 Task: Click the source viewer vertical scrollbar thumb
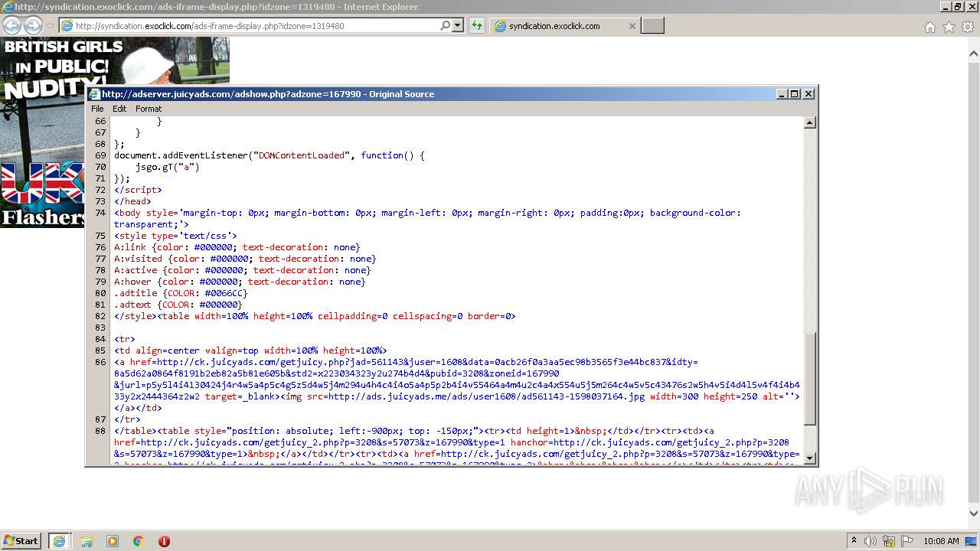tap(810, 379)
